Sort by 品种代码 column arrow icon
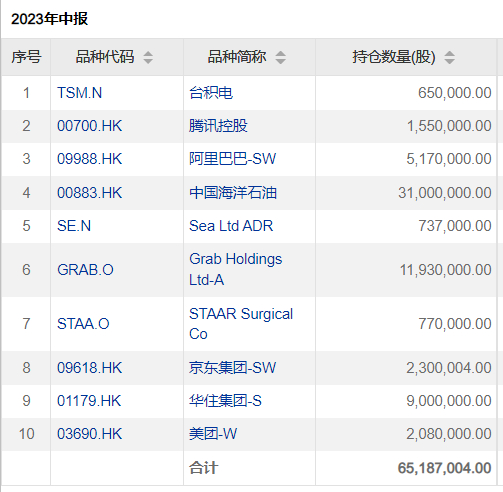The image size is (503, 492). pyautogui.click(x=148, y=57)
